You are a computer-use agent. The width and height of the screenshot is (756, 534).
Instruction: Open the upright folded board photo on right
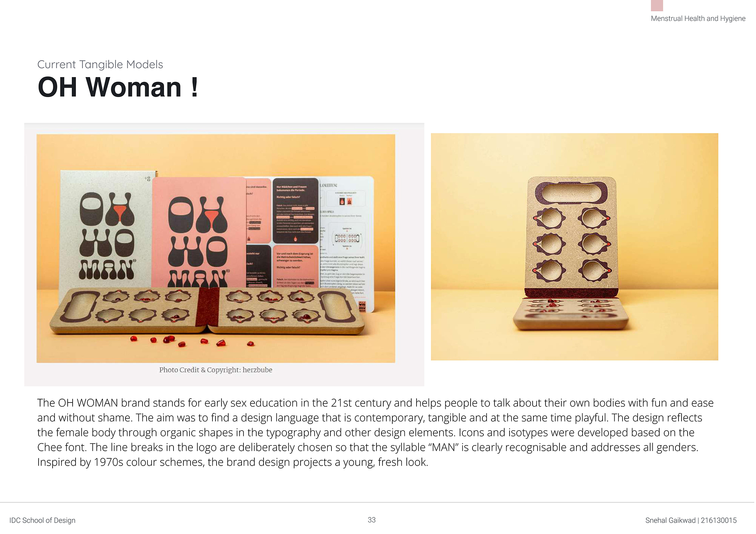574,246
